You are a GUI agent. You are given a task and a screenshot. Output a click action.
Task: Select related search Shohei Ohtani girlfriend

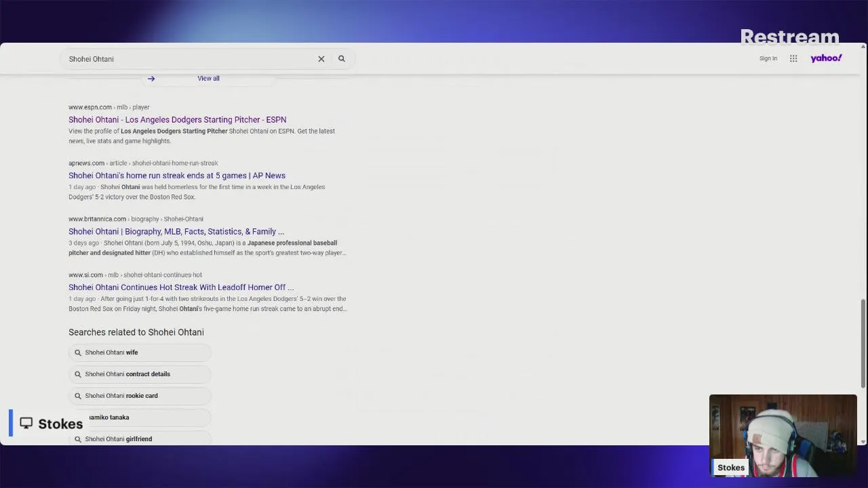(x=140, y=439)
